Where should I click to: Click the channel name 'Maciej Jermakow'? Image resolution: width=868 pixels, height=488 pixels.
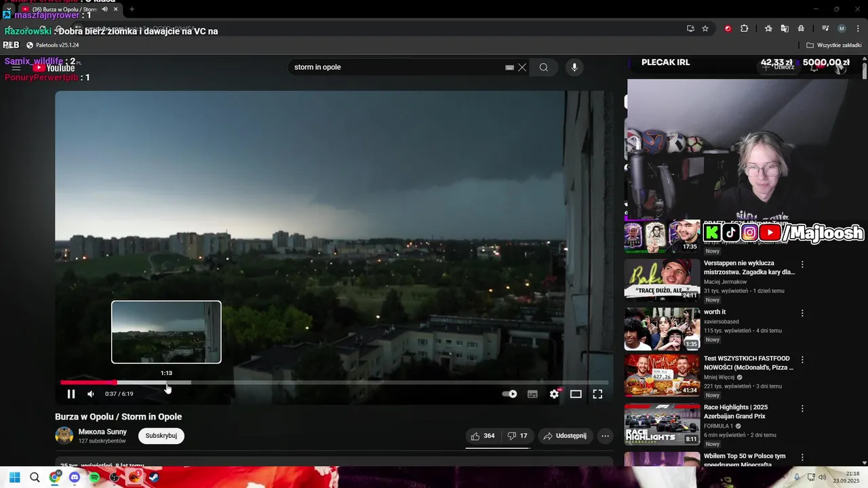(x=725, y=282)
